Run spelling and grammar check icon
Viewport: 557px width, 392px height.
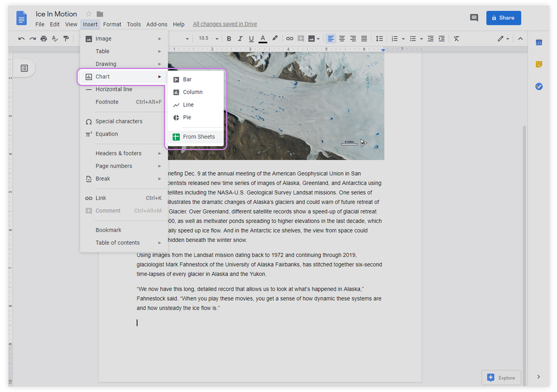(55, 39)
